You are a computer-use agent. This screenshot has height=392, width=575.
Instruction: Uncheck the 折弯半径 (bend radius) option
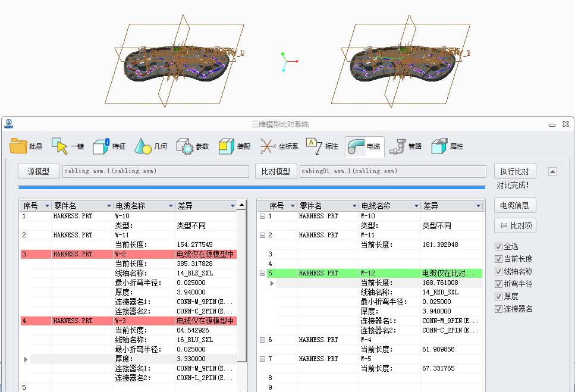498,284
